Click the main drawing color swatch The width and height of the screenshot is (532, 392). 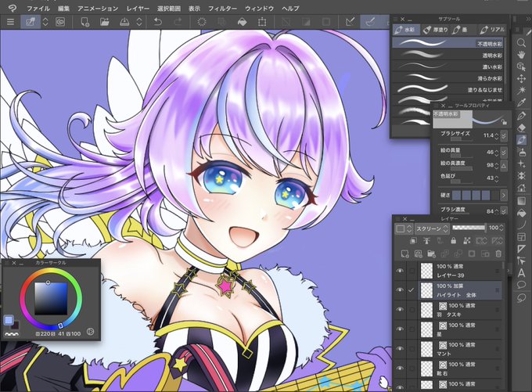point(9,320)
